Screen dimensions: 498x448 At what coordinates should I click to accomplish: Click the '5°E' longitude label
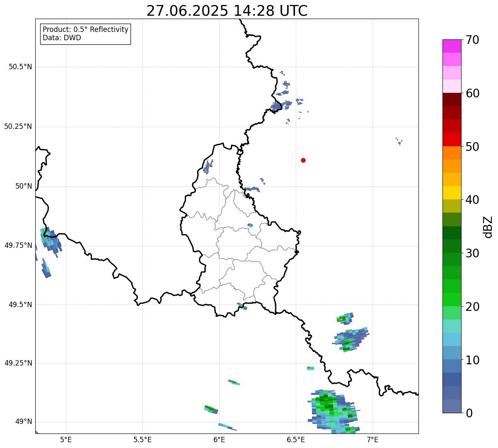[66, 440]
